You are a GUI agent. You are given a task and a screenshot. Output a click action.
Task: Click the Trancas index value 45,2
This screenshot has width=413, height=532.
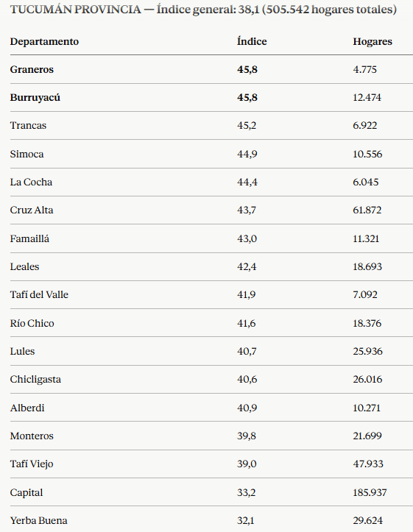pos(247,126)
